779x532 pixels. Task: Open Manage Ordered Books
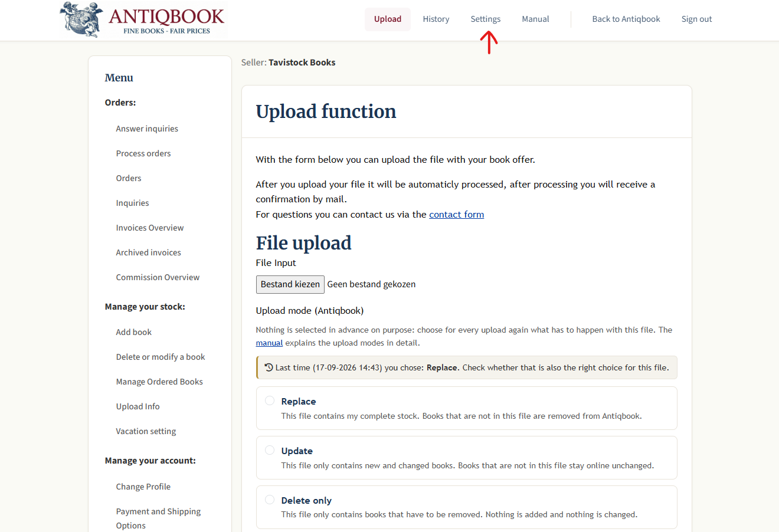pyautogui.click(x=159, y=382)
